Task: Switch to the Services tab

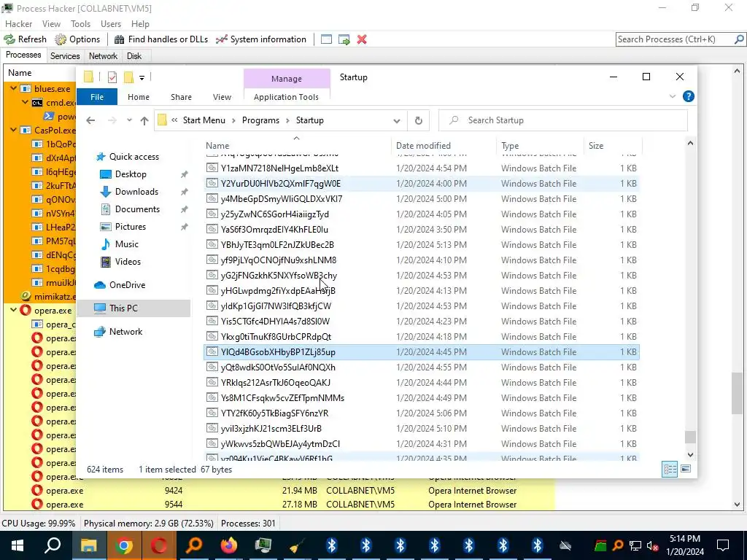Action: pos(65,55)
